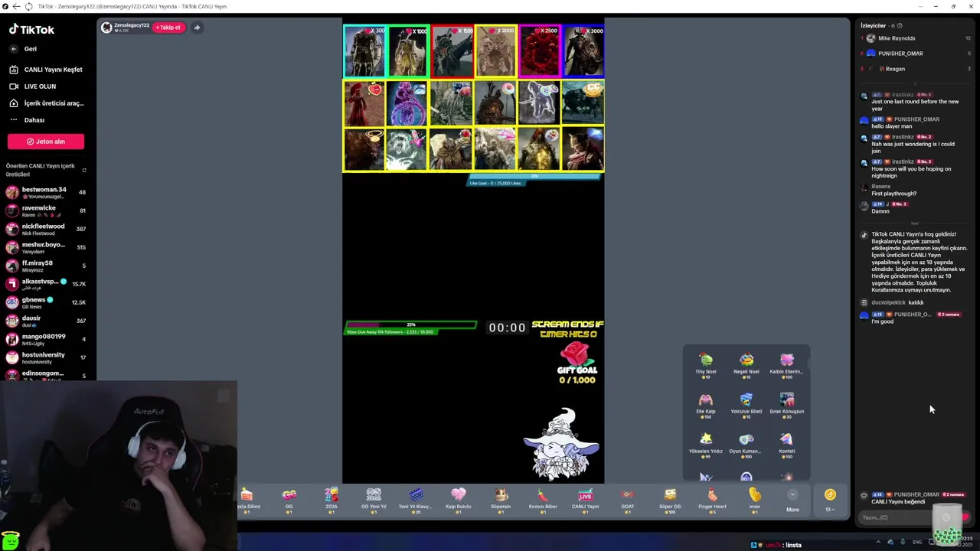980x551 pixels.
Task: Share the live stream via arrow icon
Action: tap(197, 28)
